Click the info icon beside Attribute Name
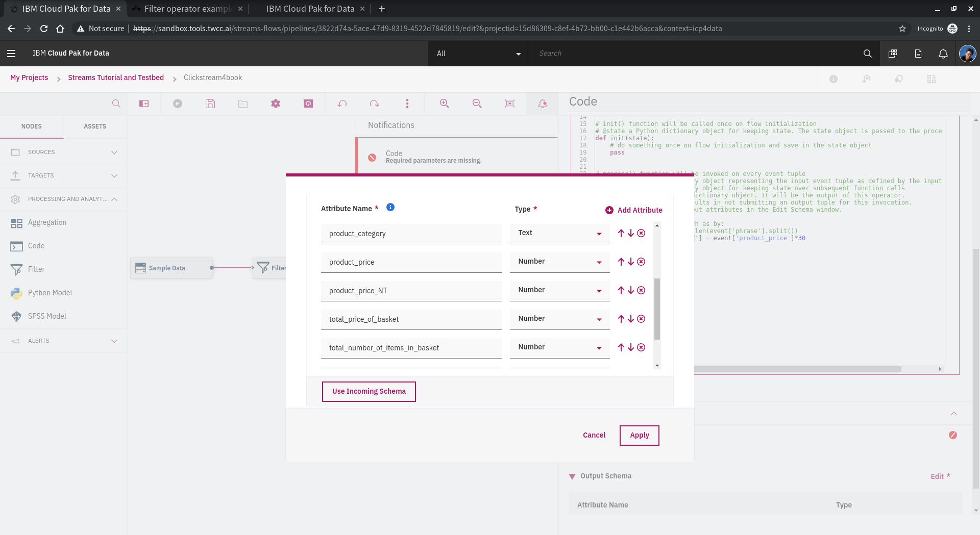Image resolution: width=980 pixels, height=535 pixels. coord(390,207)
